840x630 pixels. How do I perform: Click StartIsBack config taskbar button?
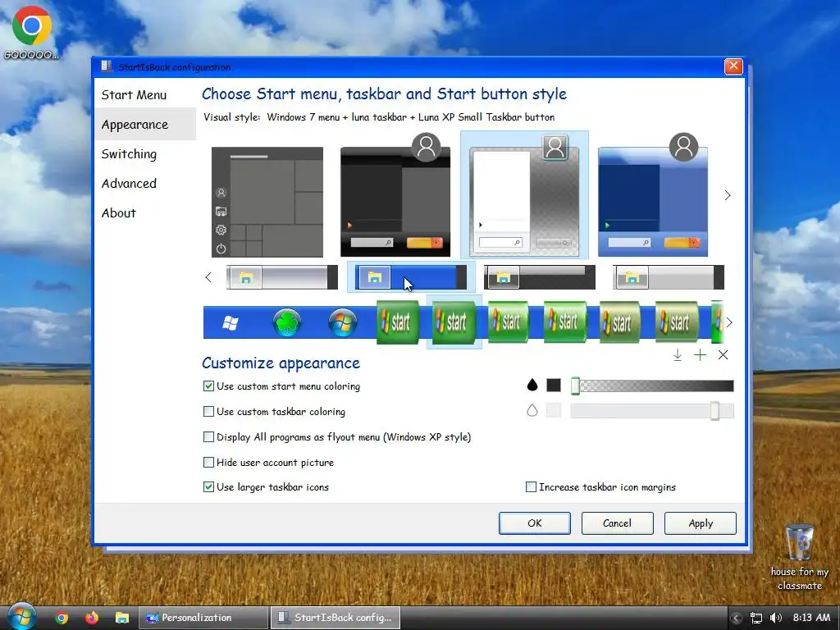pyautogui.click(x=336, y=618)
